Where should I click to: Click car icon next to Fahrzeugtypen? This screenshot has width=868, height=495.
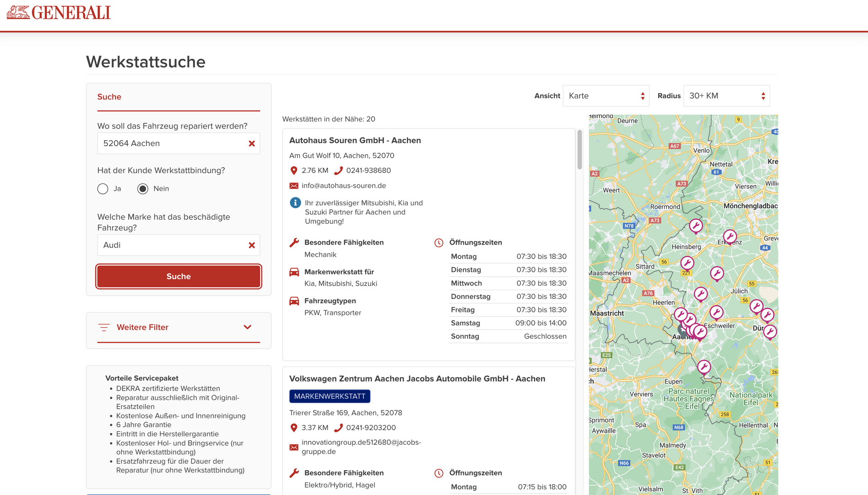(294, 301)
